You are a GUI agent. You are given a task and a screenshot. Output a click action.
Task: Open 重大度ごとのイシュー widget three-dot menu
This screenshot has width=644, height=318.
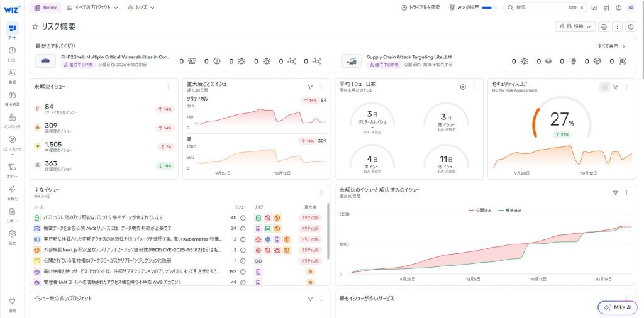pyautogui.click(x=321, y=87)
